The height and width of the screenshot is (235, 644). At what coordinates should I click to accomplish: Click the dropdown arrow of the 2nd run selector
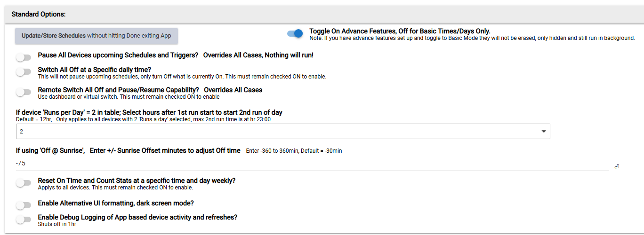click(544, 132)
